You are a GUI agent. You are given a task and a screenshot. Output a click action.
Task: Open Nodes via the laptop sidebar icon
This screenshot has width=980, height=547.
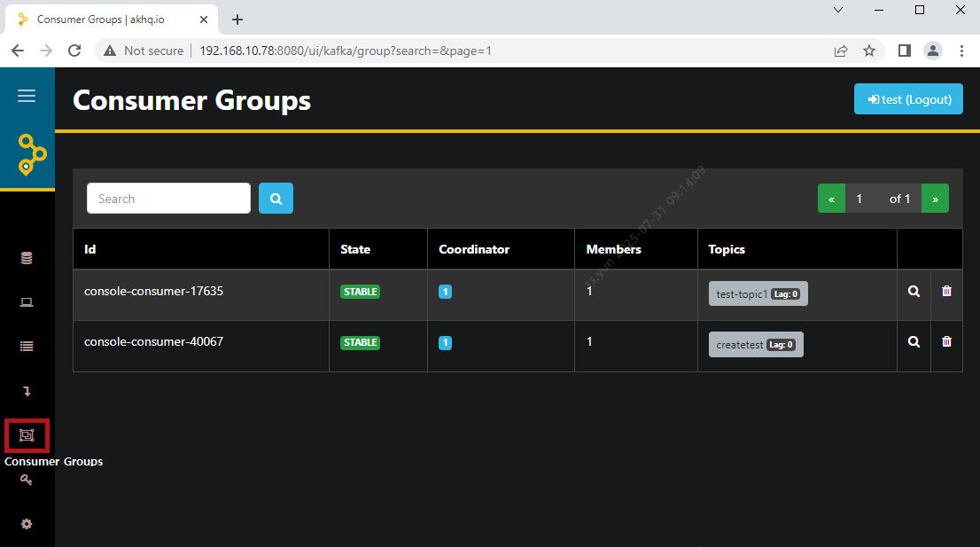click(x=27, y=302)
